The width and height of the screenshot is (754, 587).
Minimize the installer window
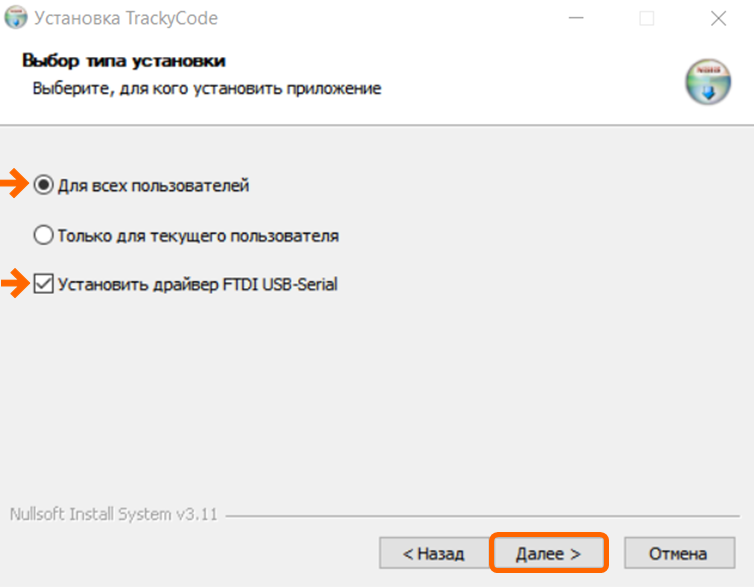pyautogui.click(x=576, y=18)
